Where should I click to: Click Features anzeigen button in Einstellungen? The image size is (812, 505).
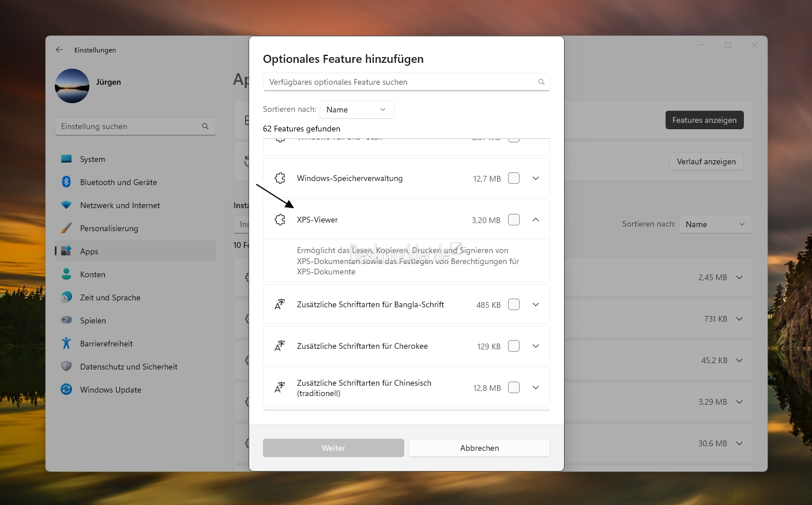pos(704,120)
